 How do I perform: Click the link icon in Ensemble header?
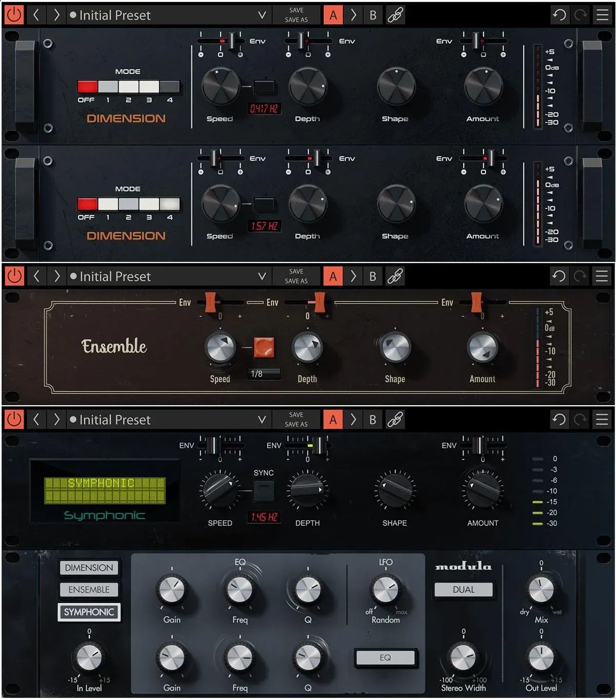[395, 276]
